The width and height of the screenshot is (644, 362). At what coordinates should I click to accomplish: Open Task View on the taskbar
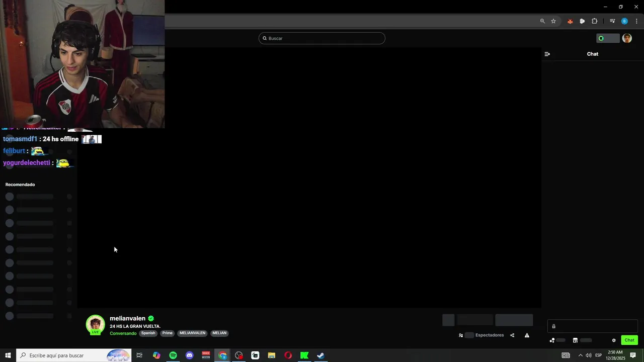coord(139,355)
